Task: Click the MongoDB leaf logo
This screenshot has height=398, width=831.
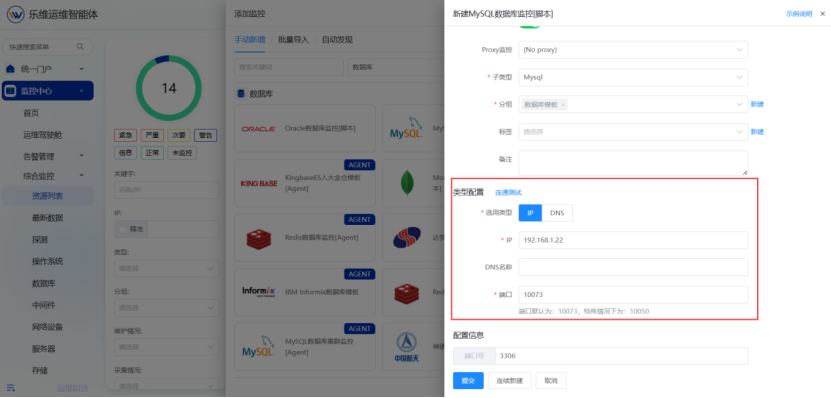Action: [x=407, y=183]
